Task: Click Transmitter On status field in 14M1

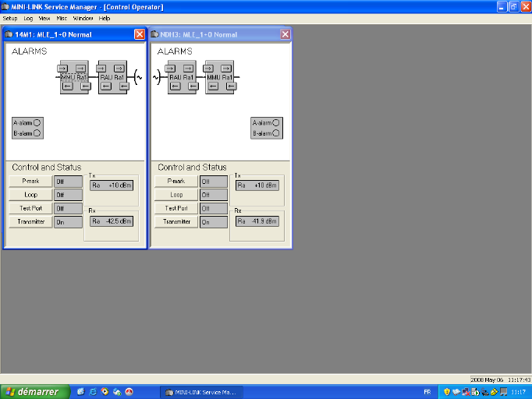Action: point(68,222)
